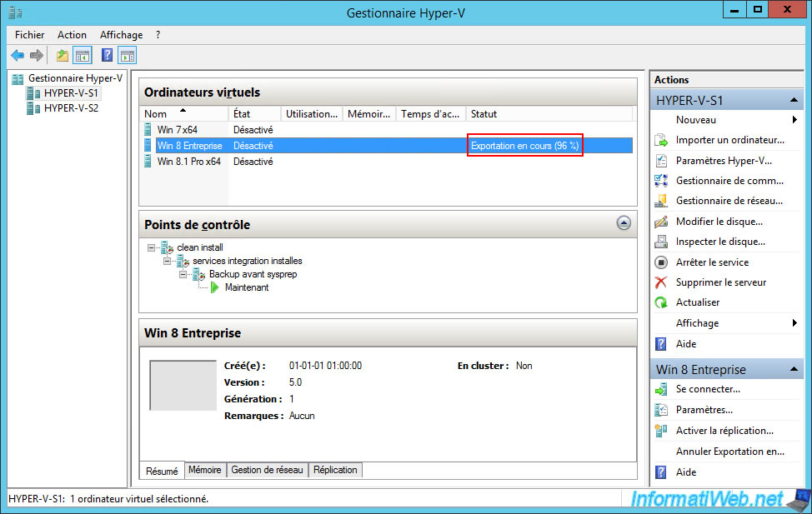The image size is (812, 514).
Task: Expand the Affichage submenu arrow in Actions
Action: coord(794,323)
